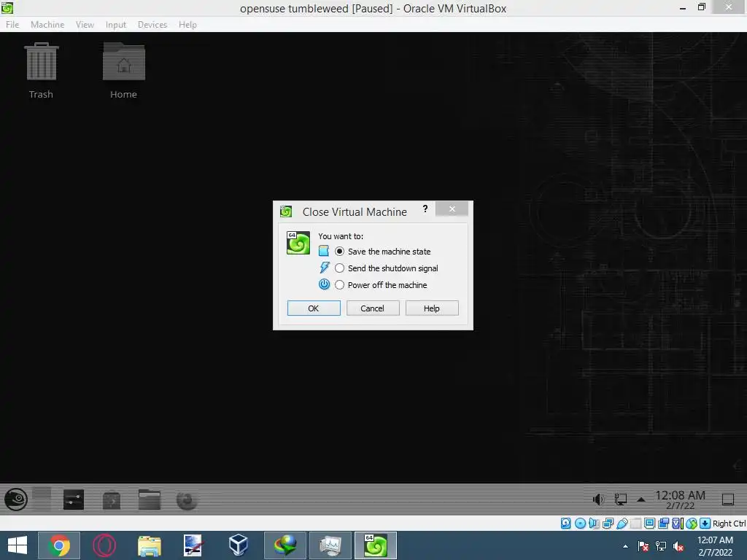Click the guest network connection icon
This screenshot has height=560, width=747.
620,499
